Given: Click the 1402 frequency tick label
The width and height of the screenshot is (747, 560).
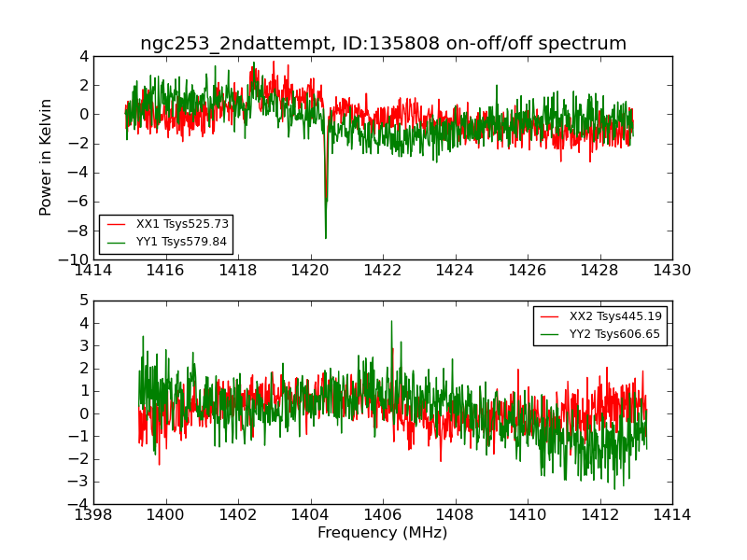Looking at the screenshot, I should click(238, 515).
